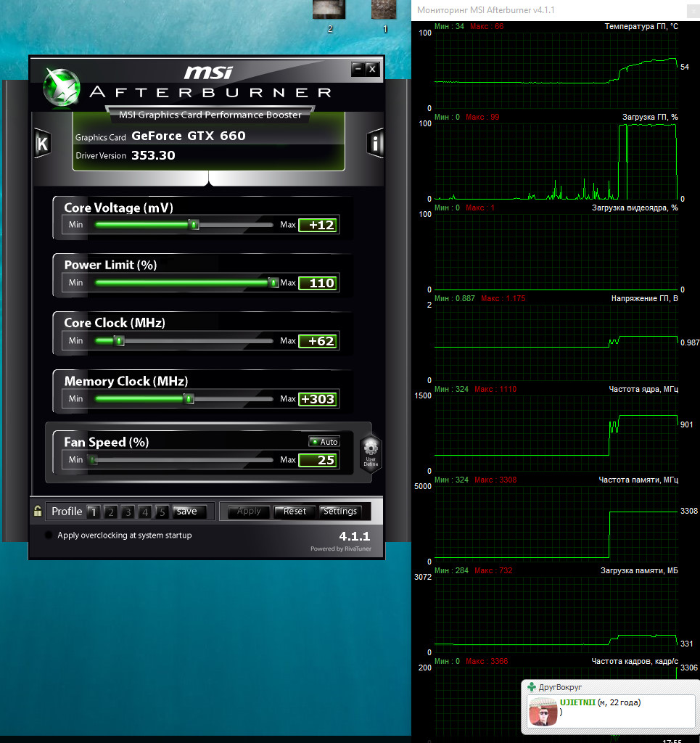Screen dimensions: 700x743
Task: Click the Fan Speed 25 value field
Action: pos(318,460)
